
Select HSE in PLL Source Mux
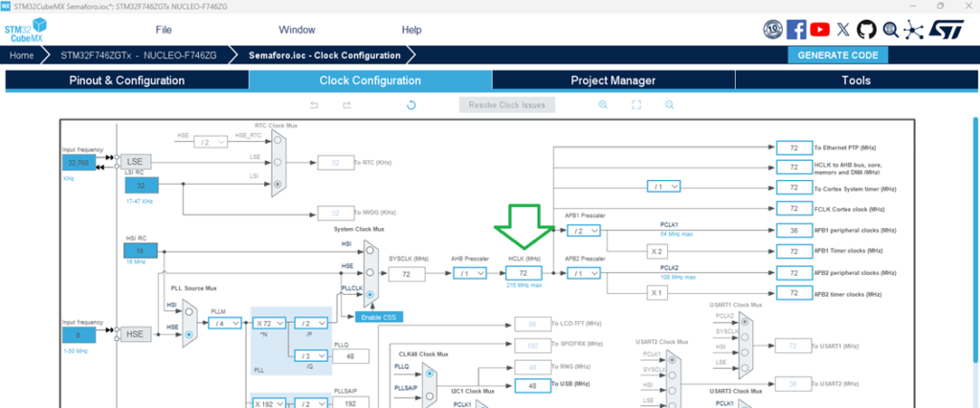pyautogui.click(x=189, y=334)
